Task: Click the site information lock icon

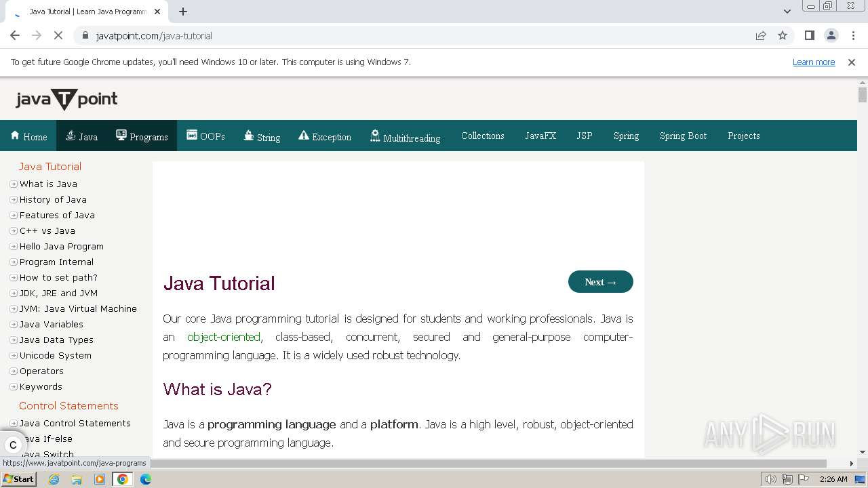Action: point(85,35)
